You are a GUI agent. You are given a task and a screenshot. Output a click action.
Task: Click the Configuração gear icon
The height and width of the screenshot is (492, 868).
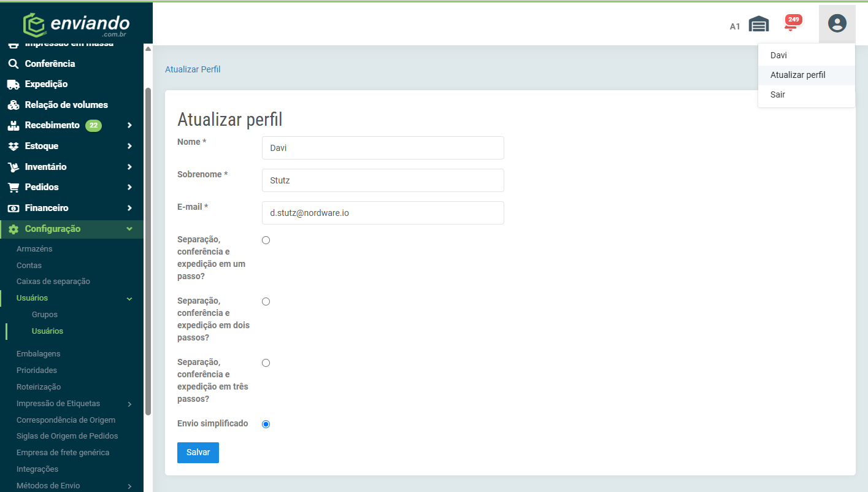coord(13,229)
